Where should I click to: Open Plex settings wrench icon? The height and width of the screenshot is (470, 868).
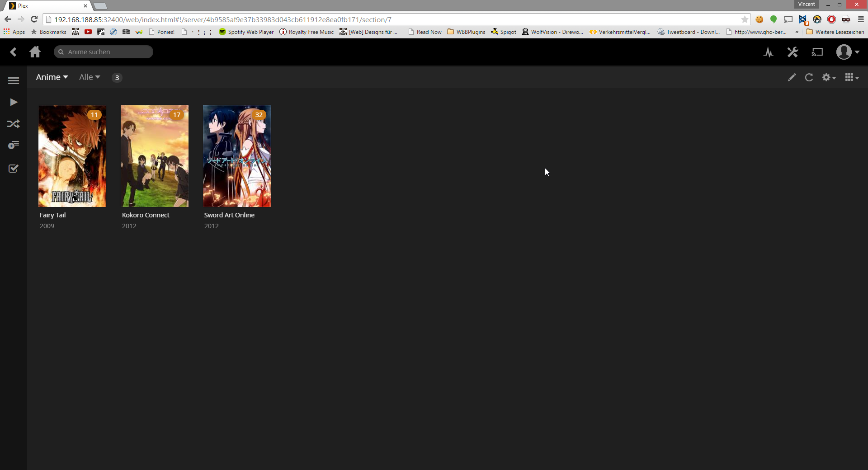click(x=793, y=52)
